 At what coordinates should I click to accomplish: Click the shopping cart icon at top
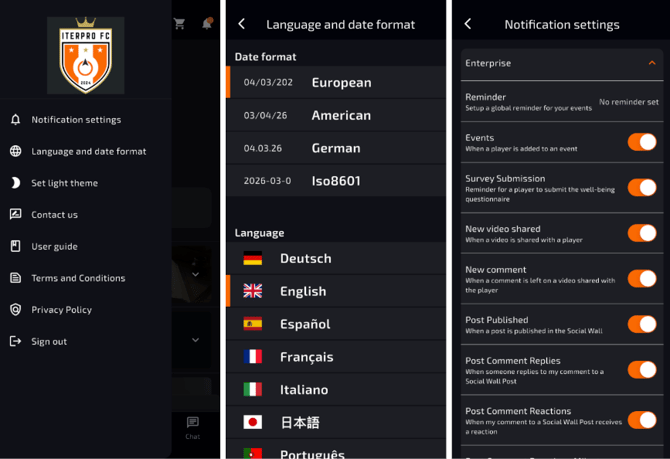(179, 24)
